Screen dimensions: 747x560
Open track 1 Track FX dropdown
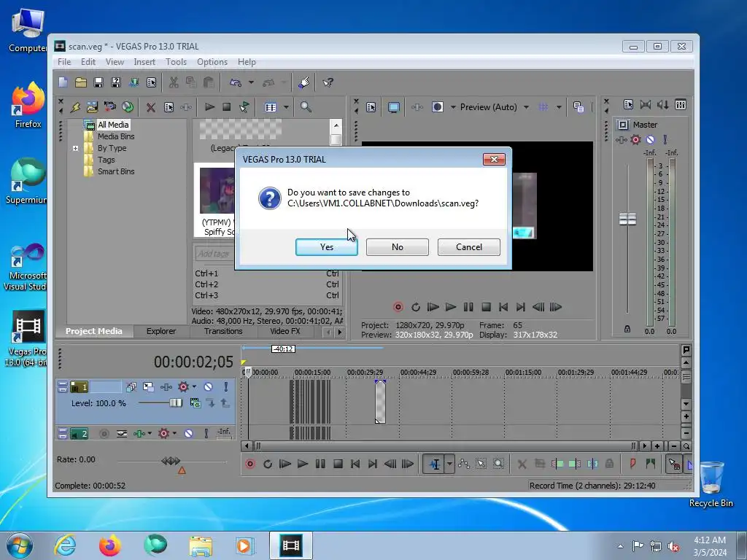point(194,386)
